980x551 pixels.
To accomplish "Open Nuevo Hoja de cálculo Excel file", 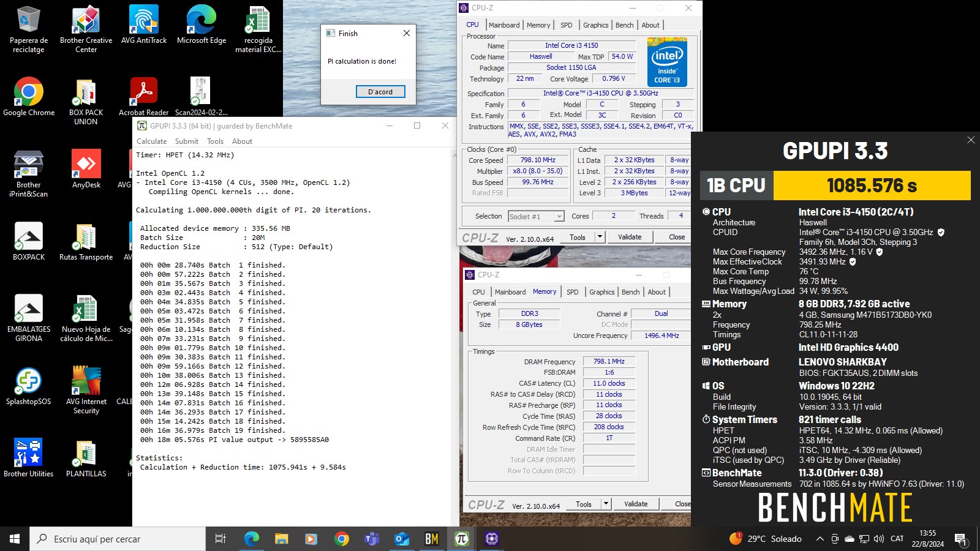I will pyautogui.click(x=86, y=318).
